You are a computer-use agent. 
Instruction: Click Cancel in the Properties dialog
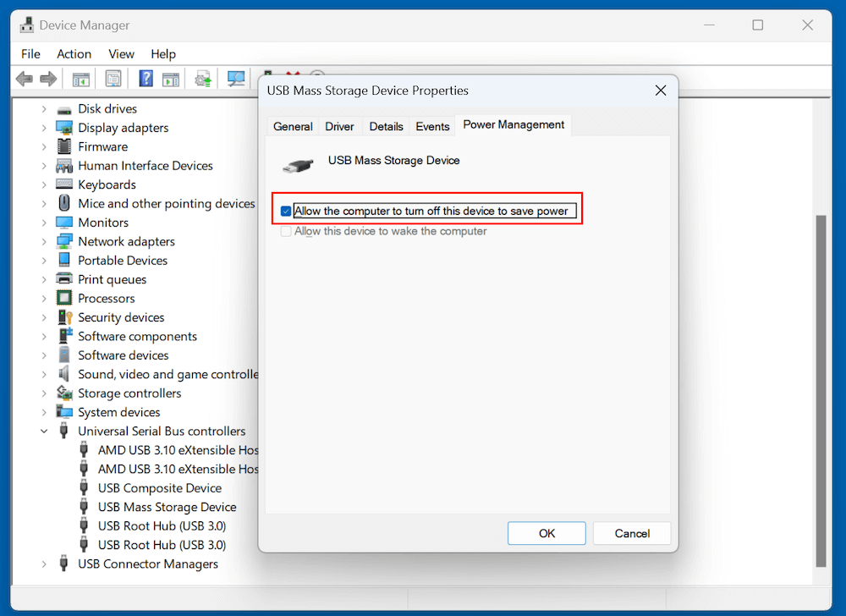pyautogui.click(x=632, y=533)
